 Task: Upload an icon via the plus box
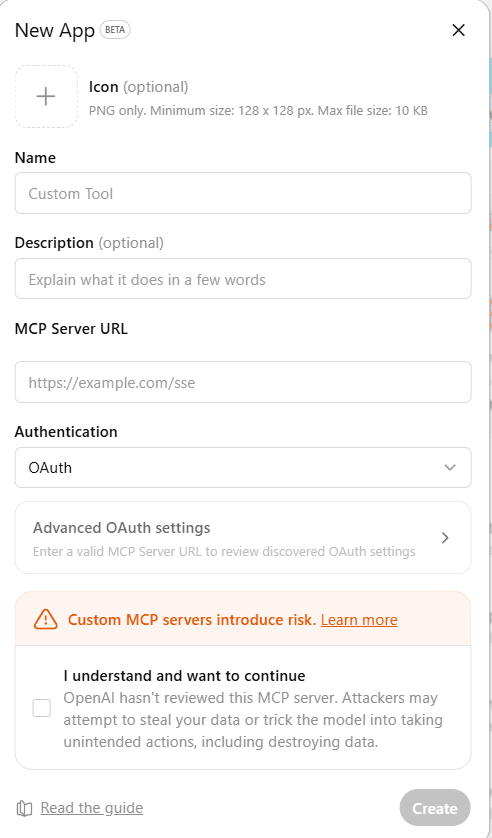pyautogui.click(x=46, y=97)
